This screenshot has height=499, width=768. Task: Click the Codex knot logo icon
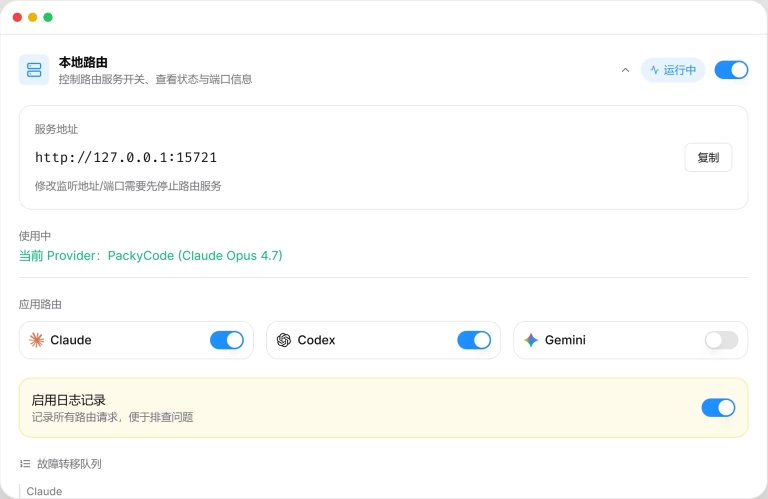(284, 340)
